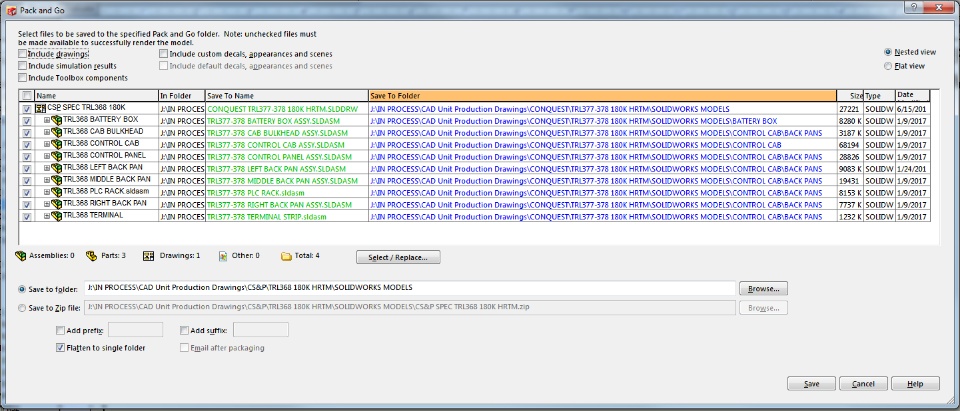Expand the TRL368 RIGHT BACK PAN tree node

(47, 205)
